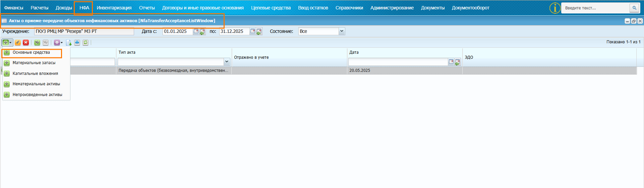Image resolution: width=644 pixels, height=188 pixels.
Task: Click the 'Дата' column header
Action: point(354,52)
